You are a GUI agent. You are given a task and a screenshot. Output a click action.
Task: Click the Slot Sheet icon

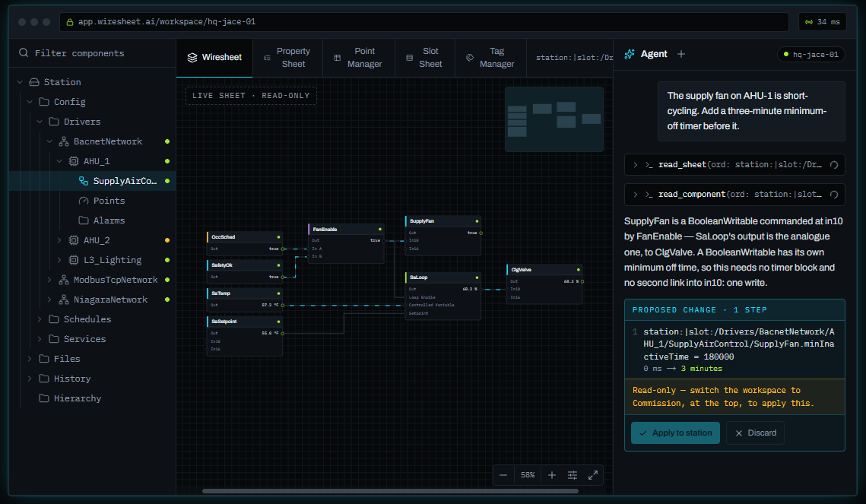tap(409, 58)
